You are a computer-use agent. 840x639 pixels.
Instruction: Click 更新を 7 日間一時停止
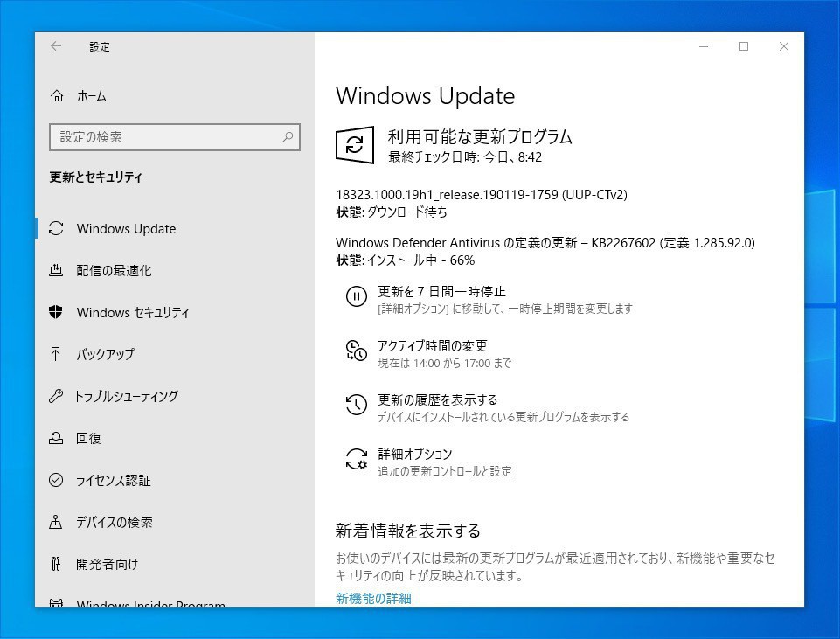(441, 291)
